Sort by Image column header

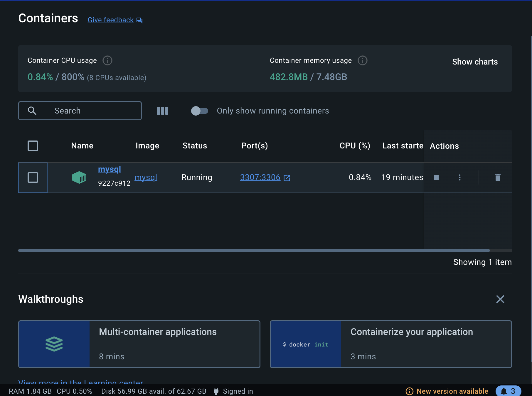pyautogui.click(x=147, y=146)
